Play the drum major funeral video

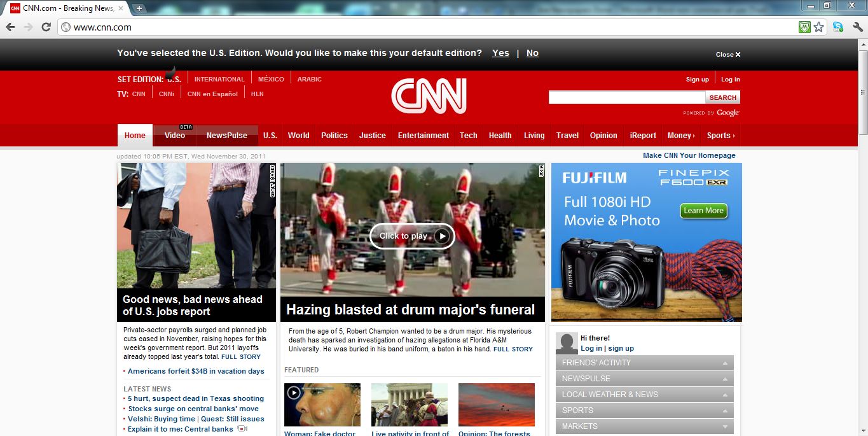tap(412, 236)
